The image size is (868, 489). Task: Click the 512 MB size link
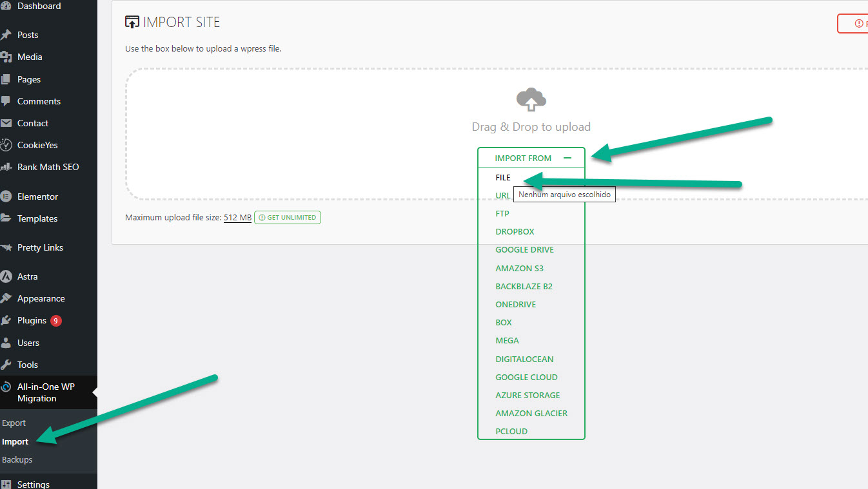(x=237, y=218)
